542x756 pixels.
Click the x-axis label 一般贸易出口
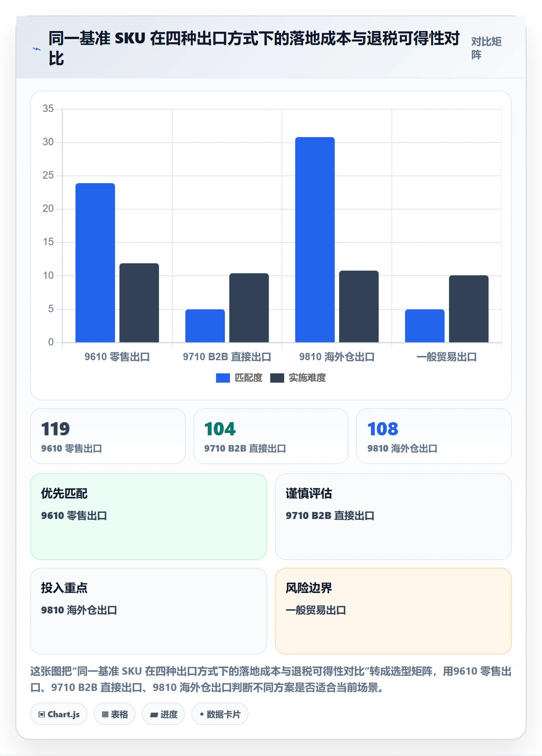[446, 357]
